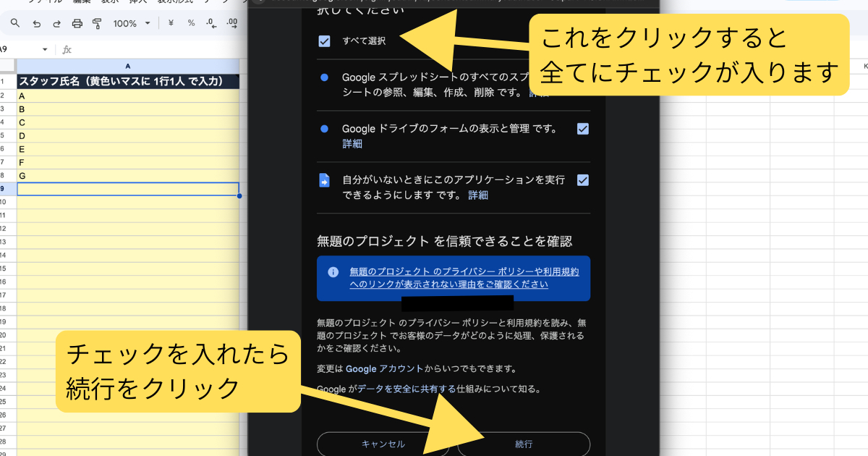
Task: Toggle checkbox for 自分がいないとき permission
Action: [x=583, y=180]
